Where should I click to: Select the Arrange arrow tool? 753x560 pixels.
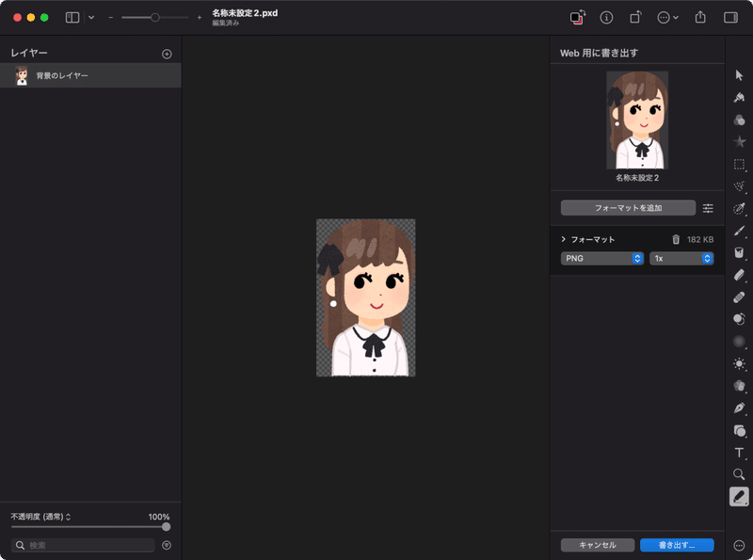[739, 75]
